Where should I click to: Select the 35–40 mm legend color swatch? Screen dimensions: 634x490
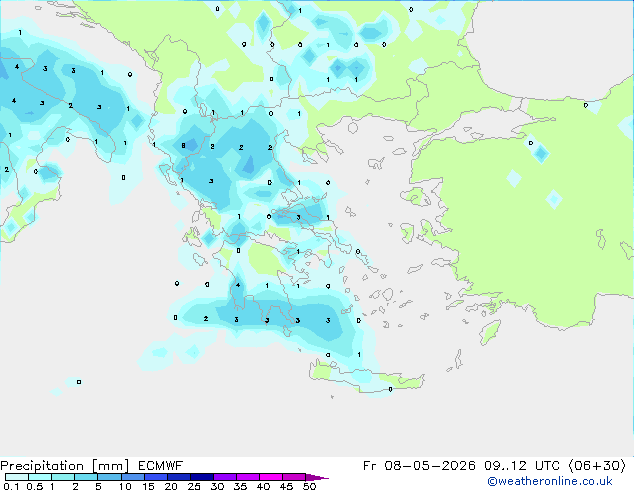pos(247,477)
